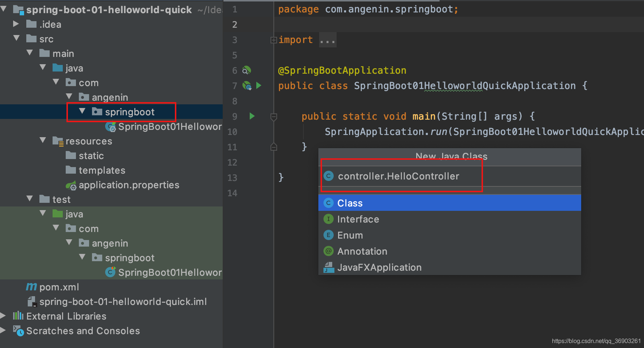
Task: Collapse the spring-boot-01-helloworld-quick project root
Action: coord(3,9)
